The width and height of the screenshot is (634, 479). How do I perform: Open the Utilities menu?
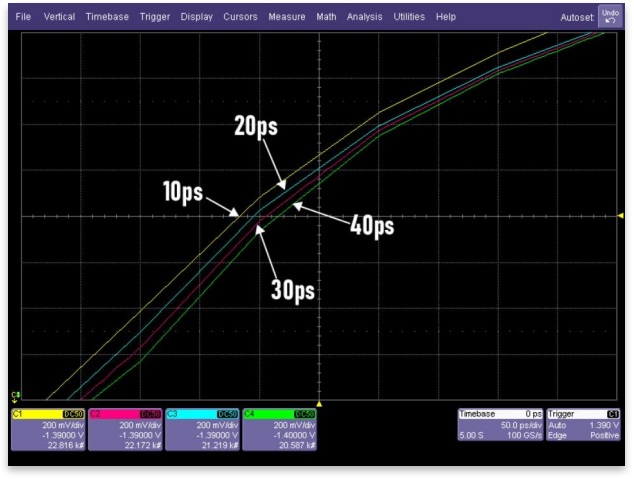409,17
